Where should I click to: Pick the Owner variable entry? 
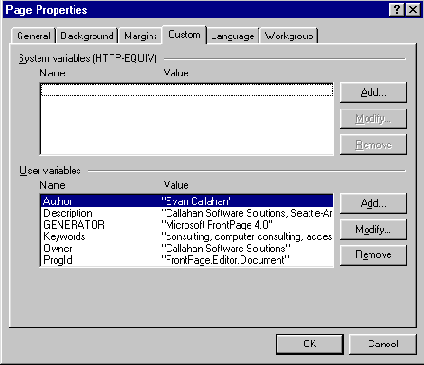point(187,248)
